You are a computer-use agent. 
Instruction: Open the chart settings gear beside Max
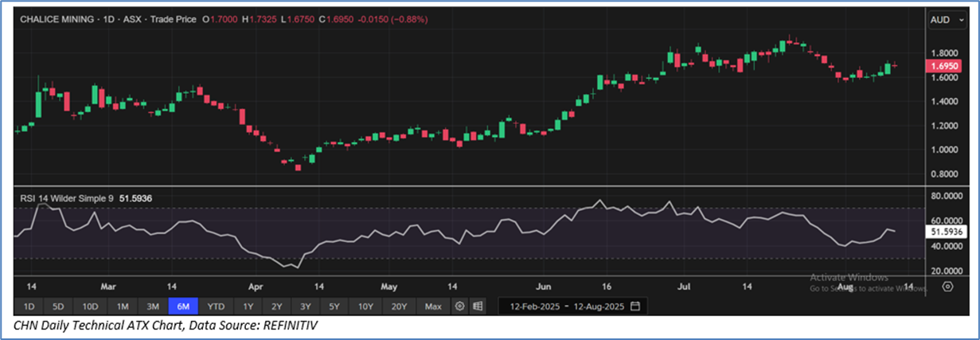click(459, 307)
